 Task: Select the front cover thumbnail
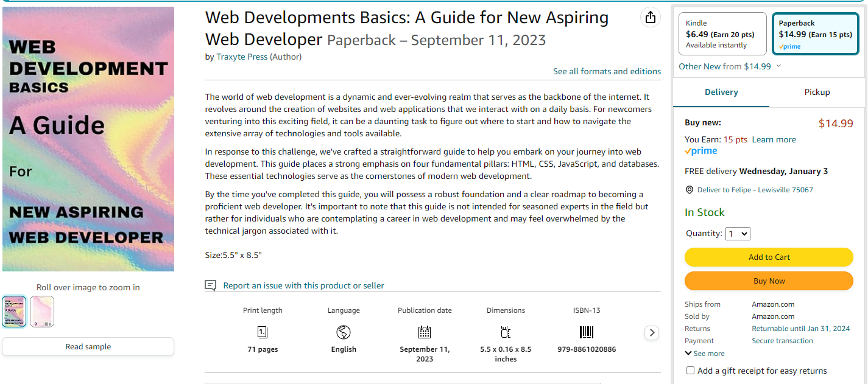point(14,312)
